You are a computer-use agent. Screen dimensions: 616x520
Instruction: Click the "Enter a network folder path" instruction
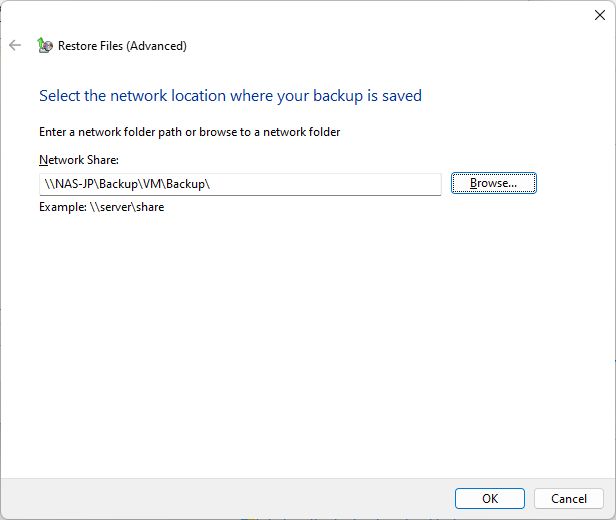[x=189, y=132]
